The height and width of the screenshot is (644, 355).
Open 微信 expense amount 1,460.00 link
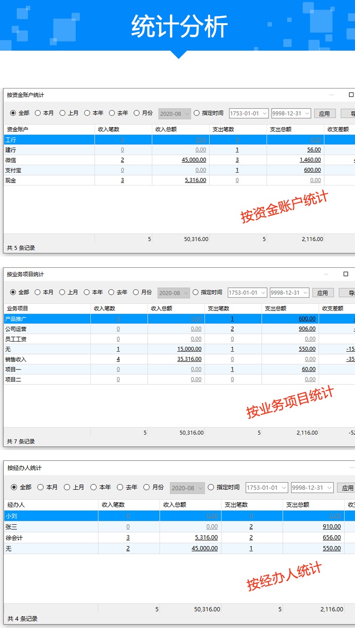click(310, 160)
